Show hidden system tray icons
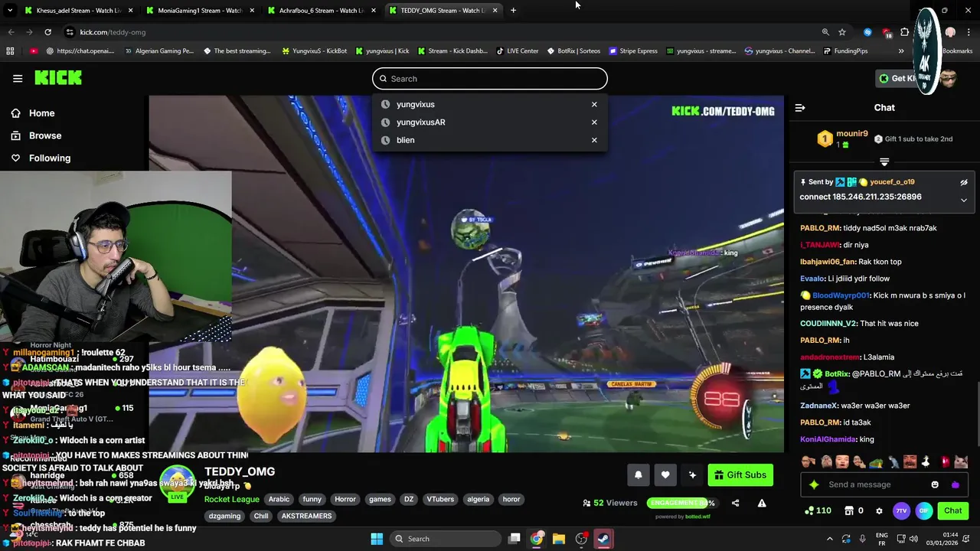Viewport: 980px width, 551px height. (x=830, y=539)
